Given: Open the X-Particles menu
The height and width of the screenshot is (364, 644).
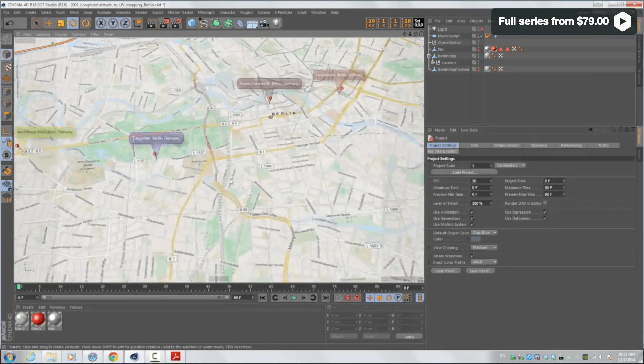Looking at the screenshot, I should 283,12.
